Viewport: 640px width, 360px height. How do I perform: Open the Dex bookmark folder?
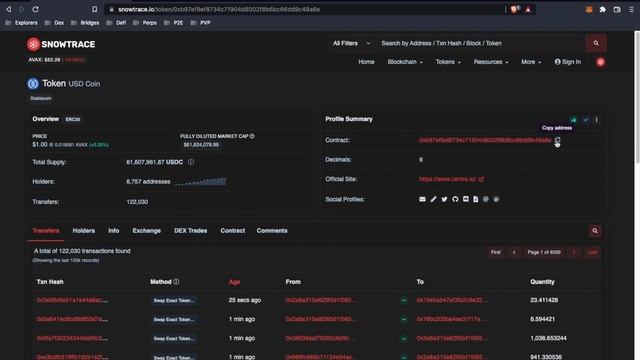coord(54,23)
